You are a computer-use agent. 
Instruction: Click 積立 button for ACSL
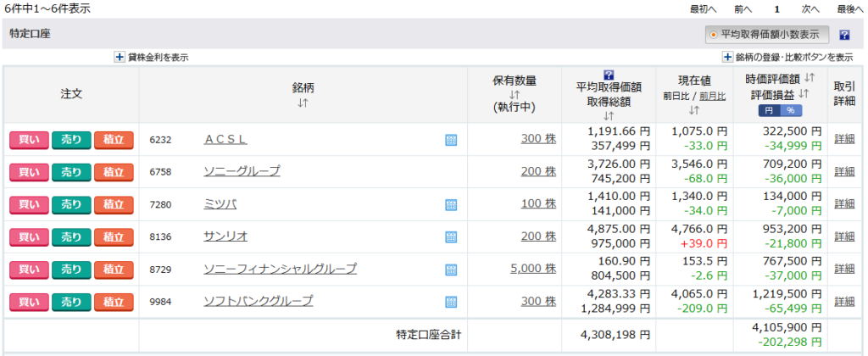tap(114, 140)
